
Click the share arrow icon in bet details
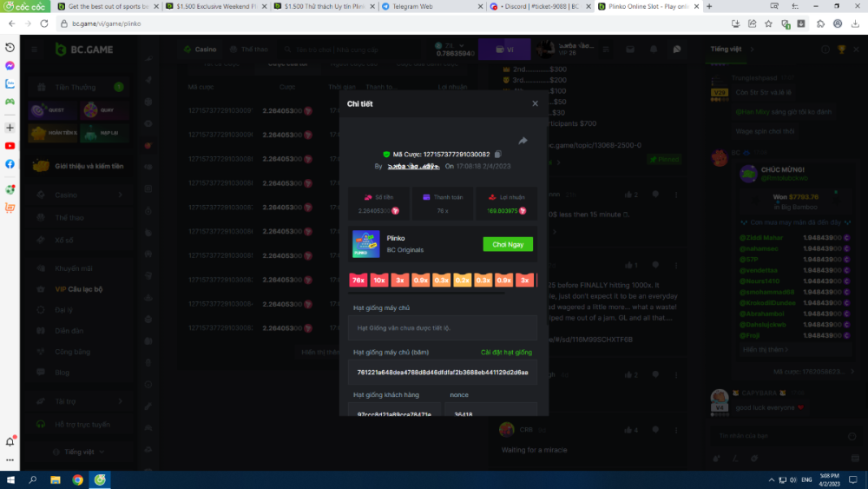523,141
